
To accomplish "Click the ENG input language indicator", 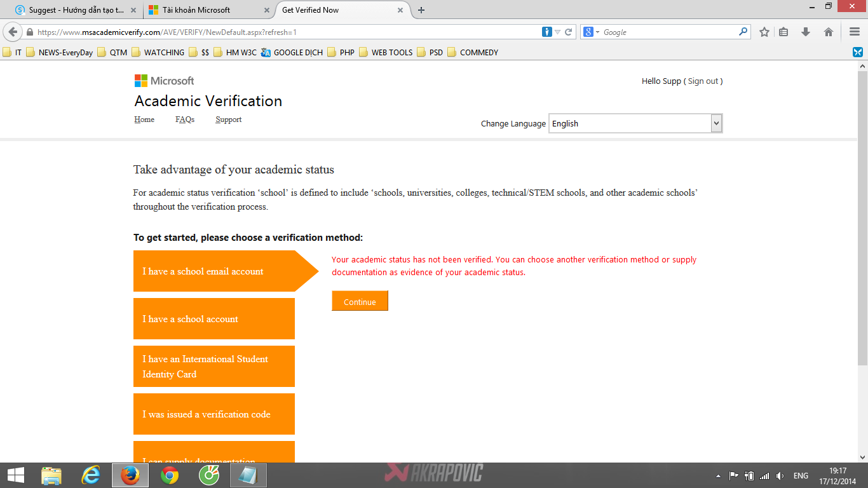I will pos(801,476).
